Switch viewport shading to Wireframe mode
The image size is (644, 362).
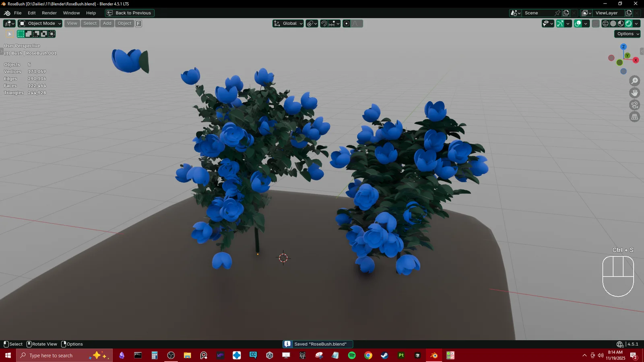605,23
